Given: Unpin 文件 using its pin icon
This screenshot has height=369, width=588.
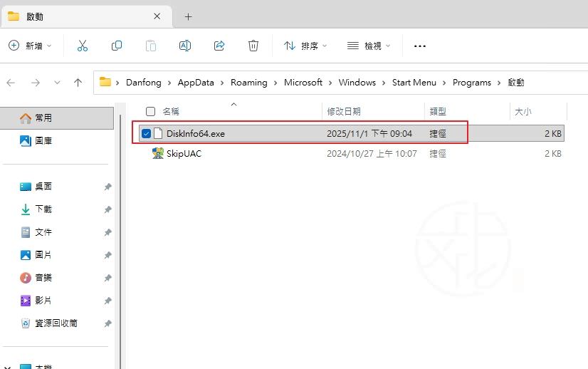Looking at the screenshot, I should [x=108, y=232].
